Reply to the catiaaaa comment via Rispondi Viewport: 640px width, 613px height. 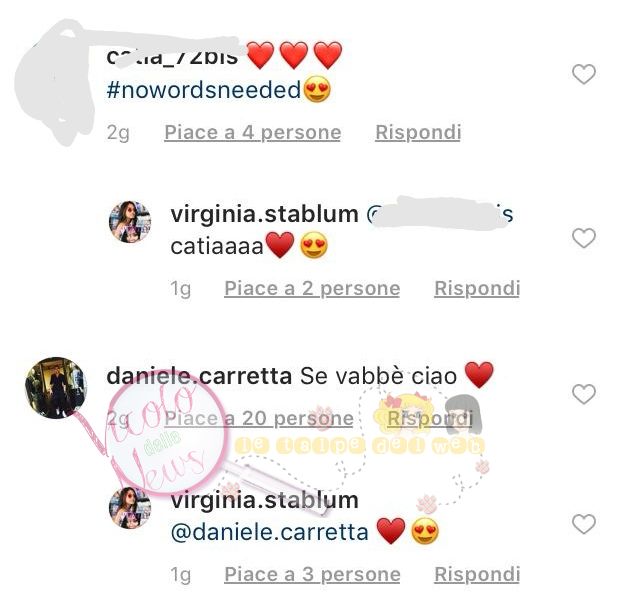coord(477,289)
